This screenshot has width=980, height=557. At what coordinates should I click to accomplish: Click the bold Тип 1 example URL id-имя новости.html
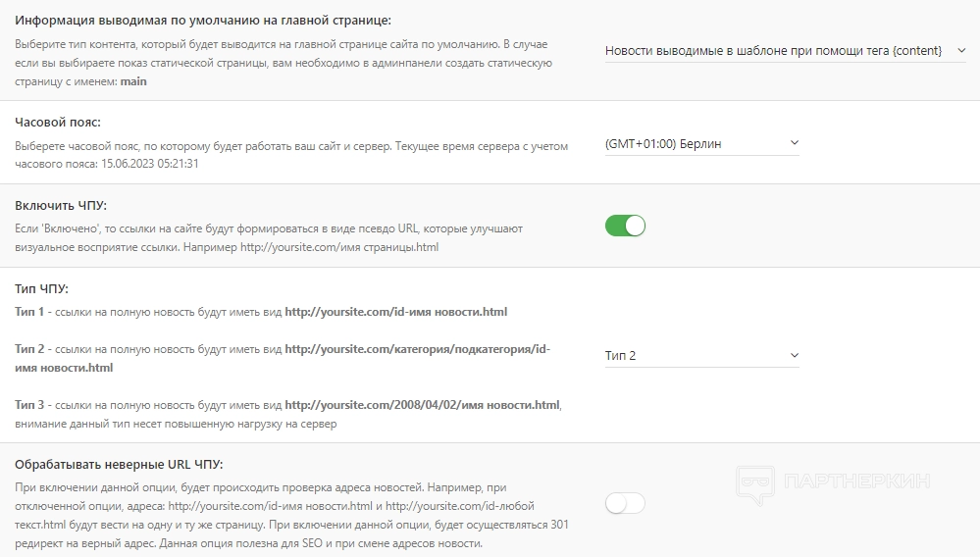pos(395,312)
